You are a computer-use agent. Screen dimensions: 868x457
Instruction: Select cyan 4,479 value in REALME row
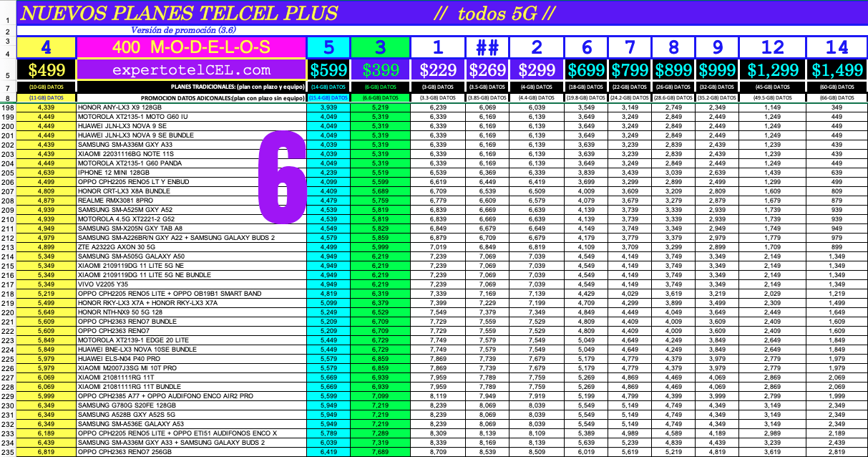[x=328, y=201]
